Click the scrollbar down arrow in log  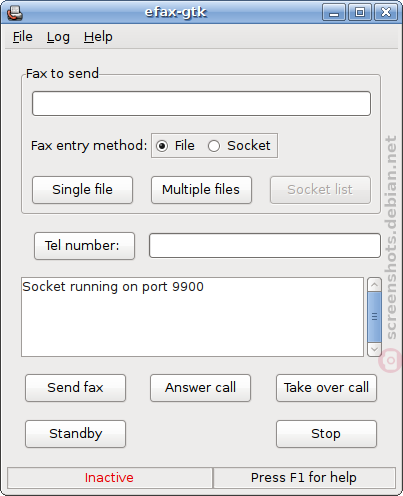tap(374, 349)
